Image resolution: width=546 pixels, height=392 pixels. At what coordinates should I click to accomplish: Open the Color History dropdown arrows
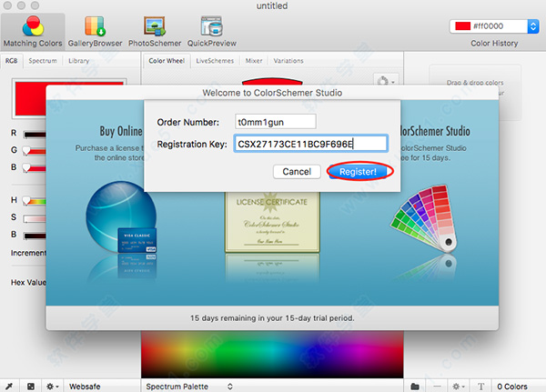pyautogui.click(x=532, y=26)
